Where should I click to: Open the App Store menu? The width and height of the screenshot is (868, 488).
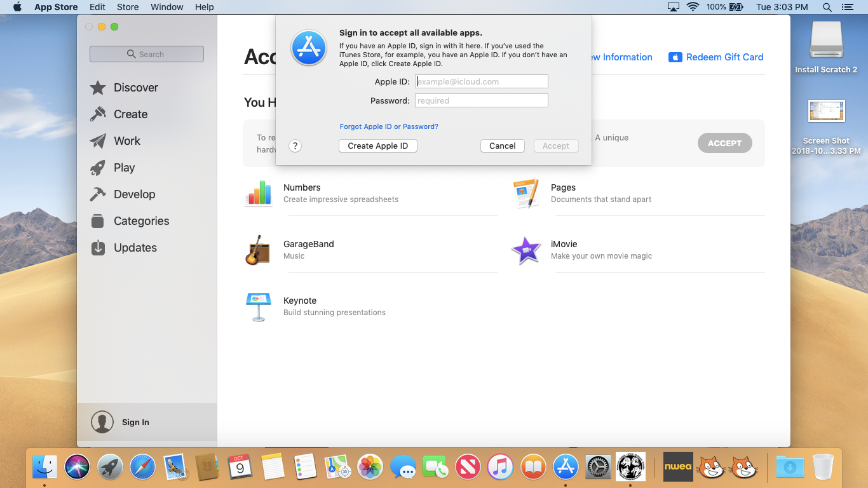coord(56,7)
